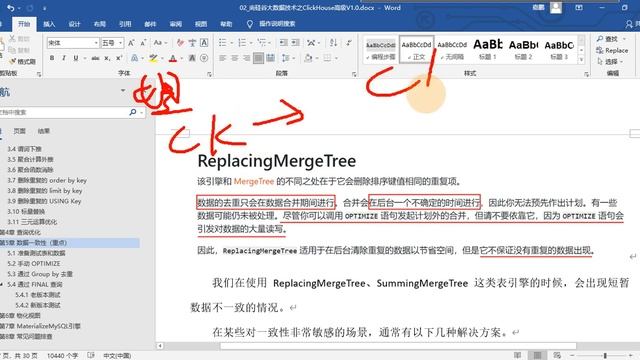640x360 pixels.
Task: Start a numbered list
Action: pyautogui.click(x=242, y=43)
